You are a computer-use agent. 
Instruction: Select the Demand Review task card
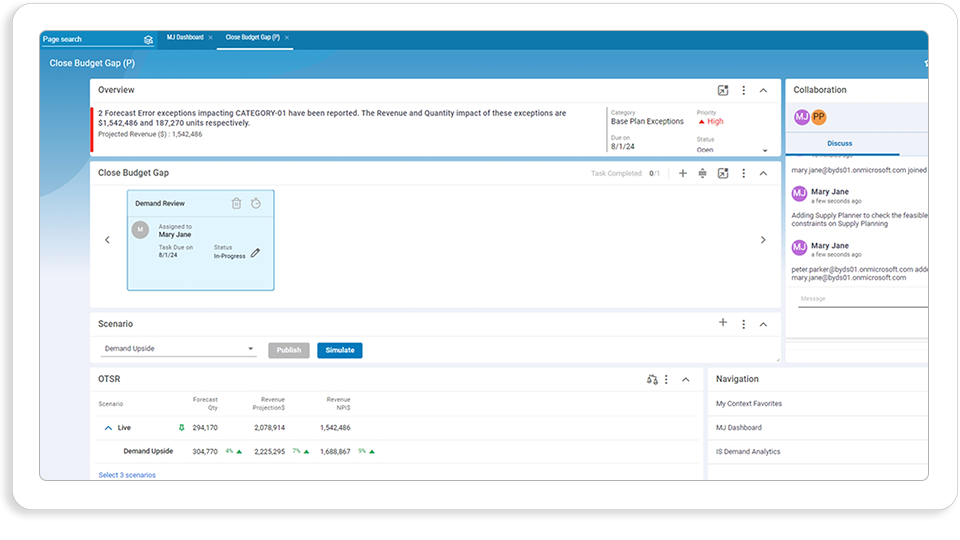[x=200, y=240]
